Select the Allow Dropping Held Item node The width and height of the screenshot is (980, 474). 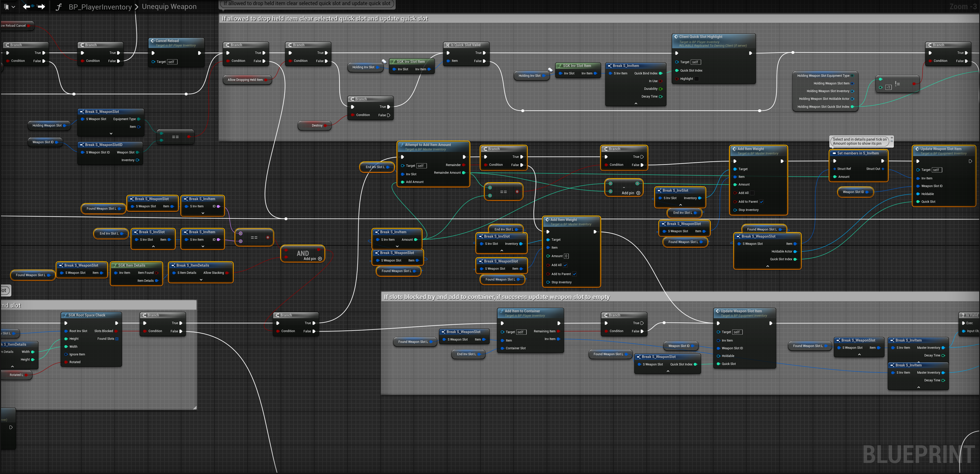pyautogui.click(x=245, y=80)
